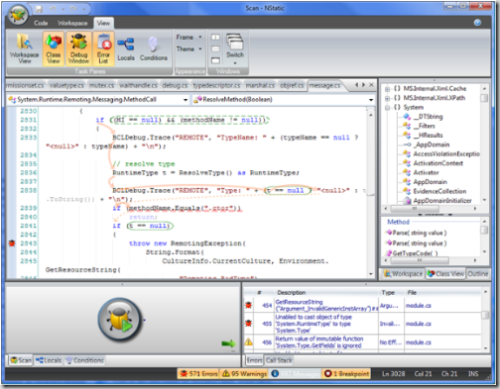The width and height of the screenshot is (500, 389).
Task: Show the Locals pane from ribbon
Action: [126, 49]
